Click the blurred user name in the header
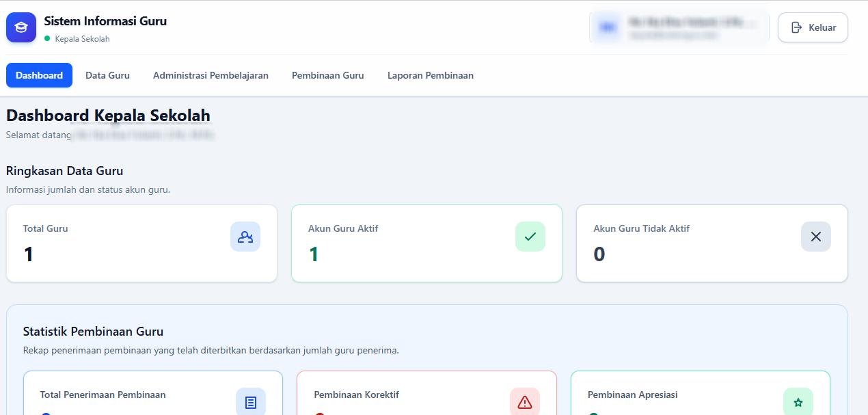 click(692, 22)
